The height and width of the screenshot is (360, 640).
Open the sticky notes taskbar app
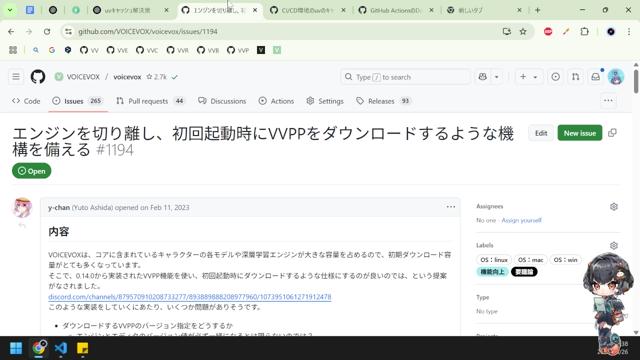coord(82,348)
